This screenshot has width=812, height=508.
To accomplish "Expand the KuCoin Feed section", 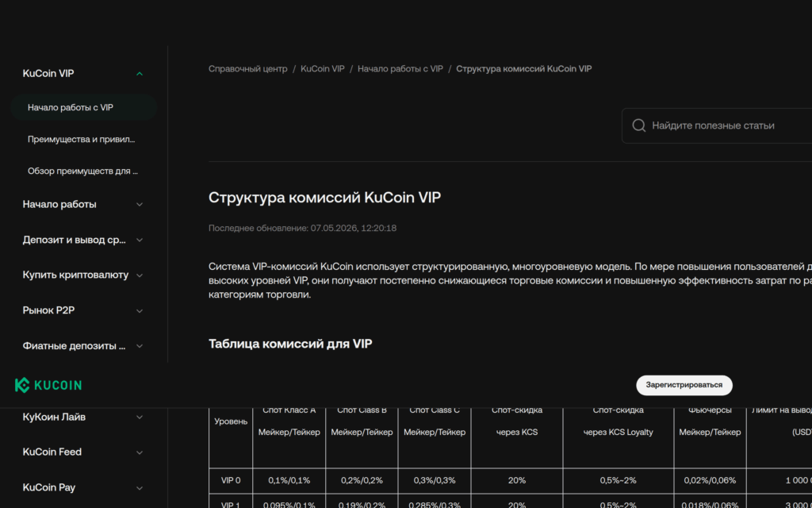I will (x=140, y=452).
